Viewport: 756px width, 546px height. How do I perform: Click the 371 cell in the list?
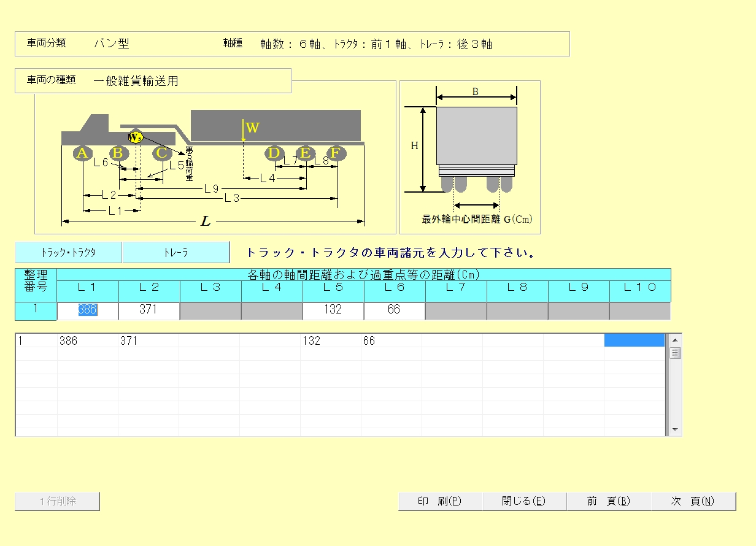148,340
